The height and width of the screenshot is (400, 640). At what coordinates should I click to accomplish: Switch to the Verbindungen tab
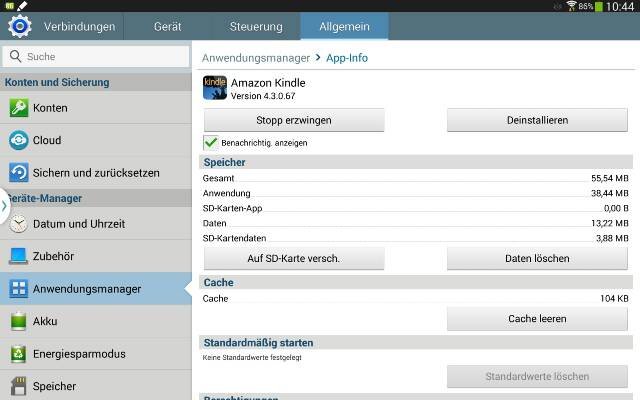point(80,27)
